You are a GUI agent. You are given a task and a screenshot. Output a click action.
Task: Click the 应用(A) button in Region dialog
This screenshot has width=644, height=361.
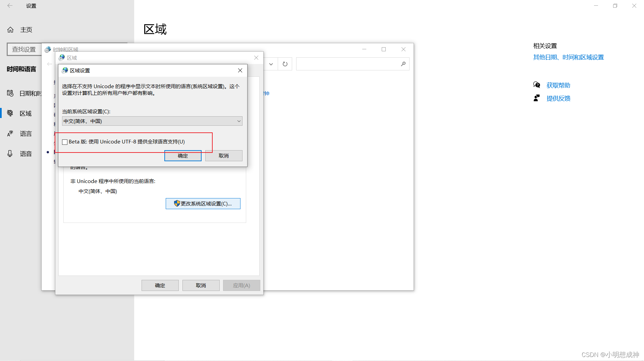click(x=241, y=285)
